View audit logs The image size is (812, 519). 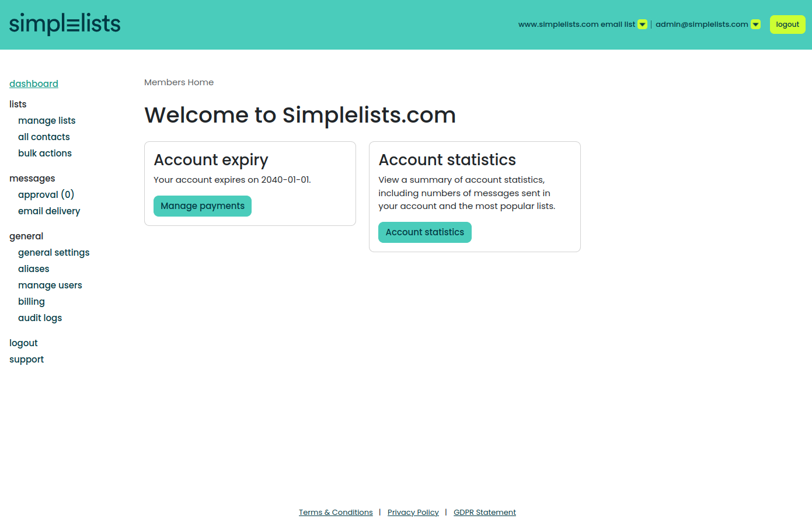click(40, 318)
